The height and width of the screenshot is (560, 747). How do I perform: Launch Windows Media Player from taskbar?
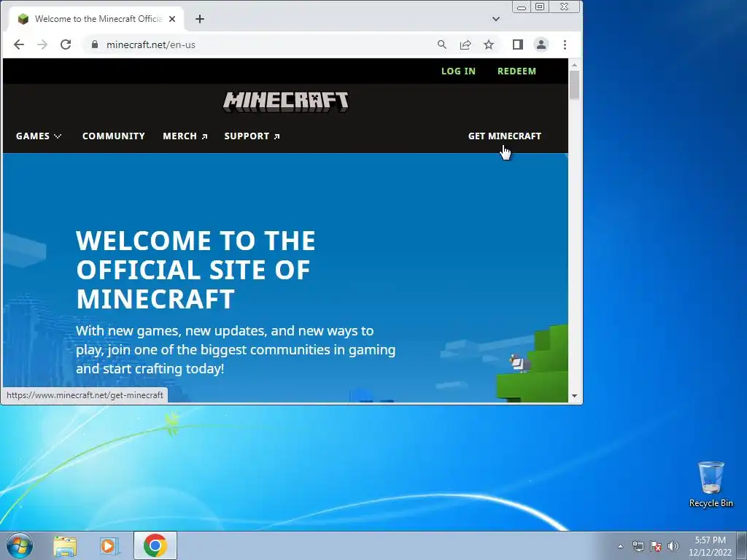click(x=109, y=545)
